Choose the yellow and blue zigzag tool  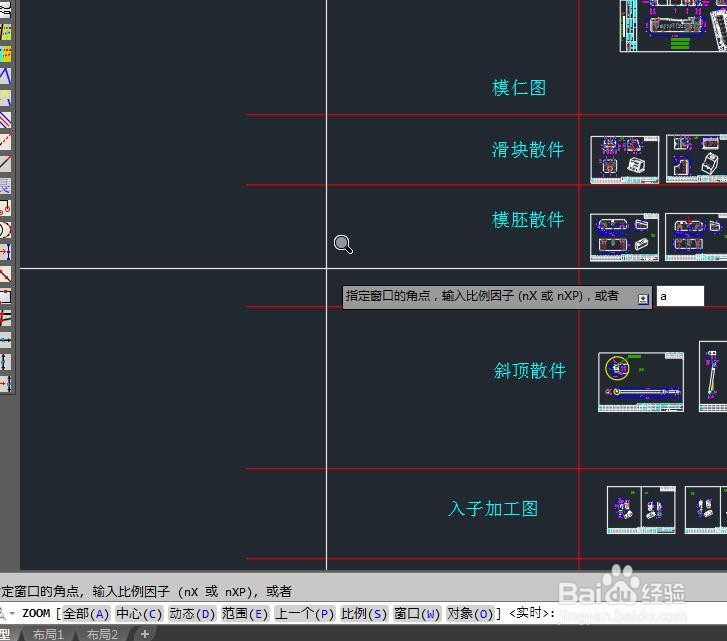pyautogui.click(x=5, y=98)
